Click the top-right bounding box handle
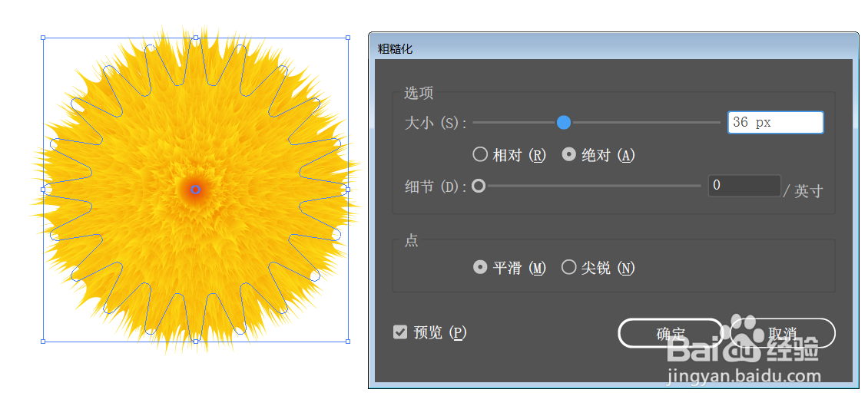The height and width of the screenshot is (406, 868). (348, 38)
